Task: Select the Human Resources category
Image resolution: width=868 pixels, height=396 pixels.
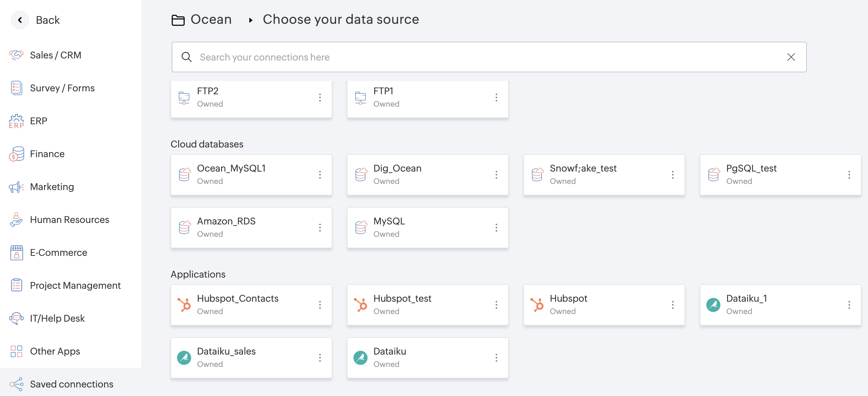Action: 69,219
